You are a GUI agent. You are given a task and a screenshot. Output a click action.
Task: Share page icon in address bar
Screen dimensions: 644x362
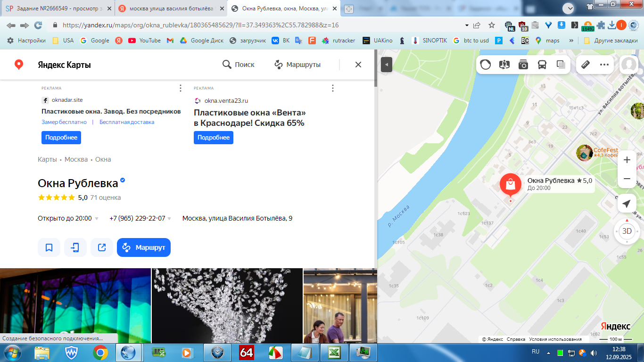(x=477, y=25)
